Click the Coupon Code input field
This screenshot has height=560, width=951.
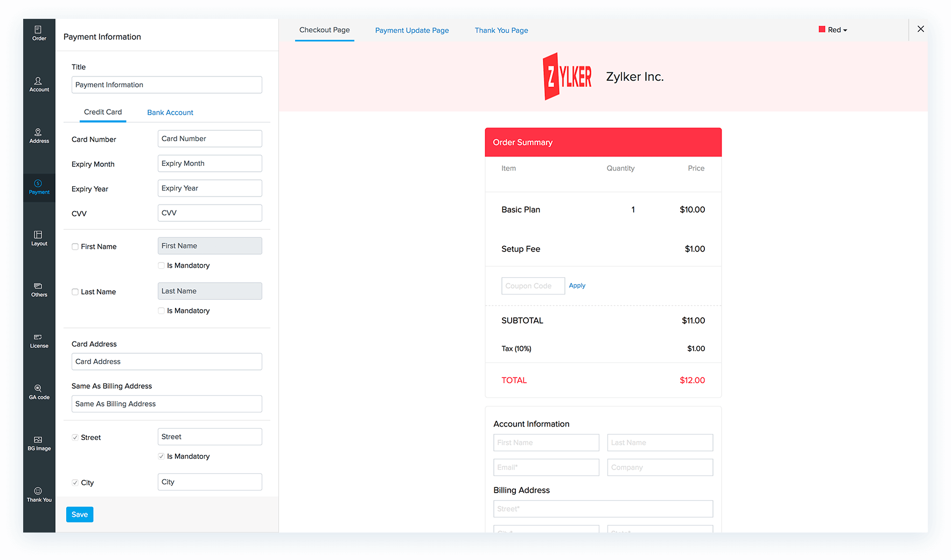[533, 286]
